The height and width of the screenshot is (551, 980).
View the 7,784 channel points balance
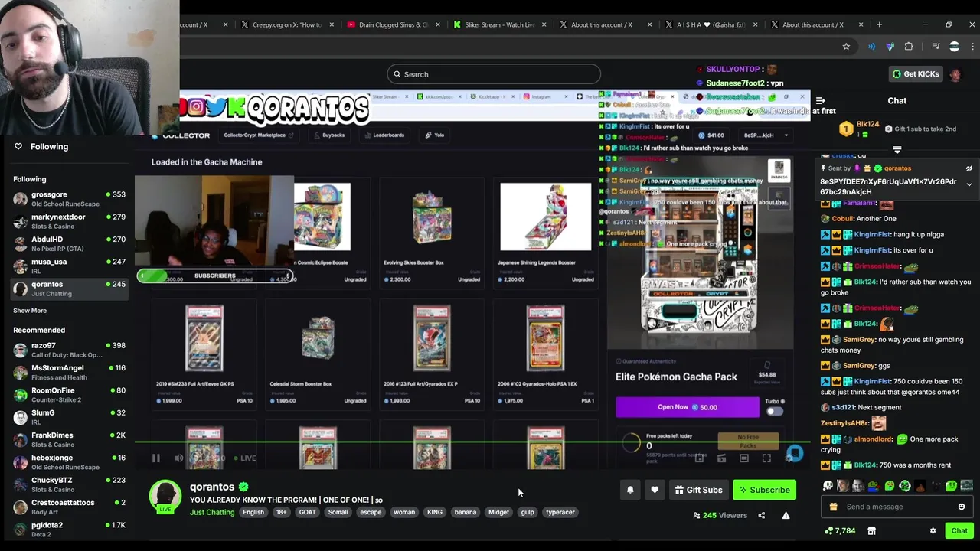click(x=840, y=530)
